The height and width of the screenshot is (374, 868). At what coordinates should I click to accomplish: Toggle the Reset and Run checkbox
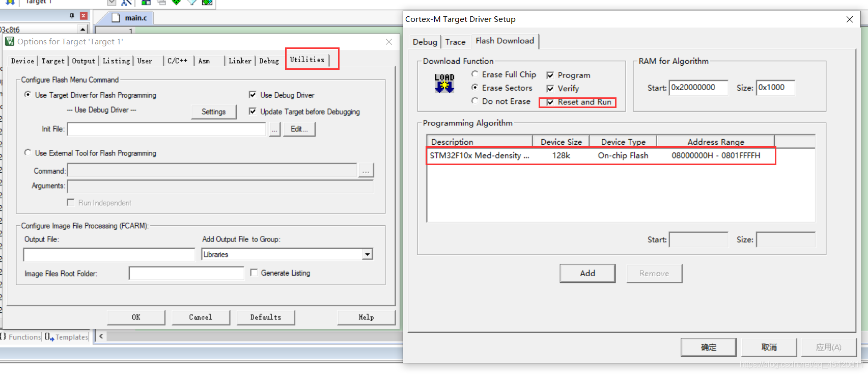coord(550,102)
